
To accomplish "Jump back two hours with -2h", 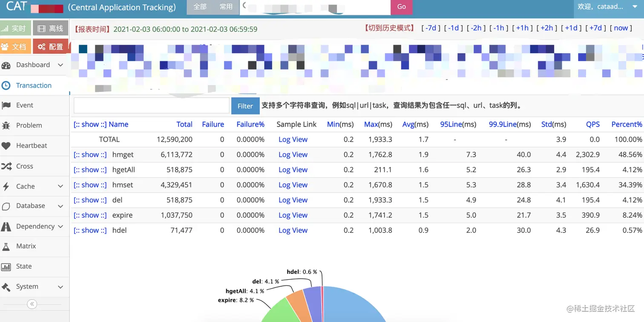I will [476, 28].
